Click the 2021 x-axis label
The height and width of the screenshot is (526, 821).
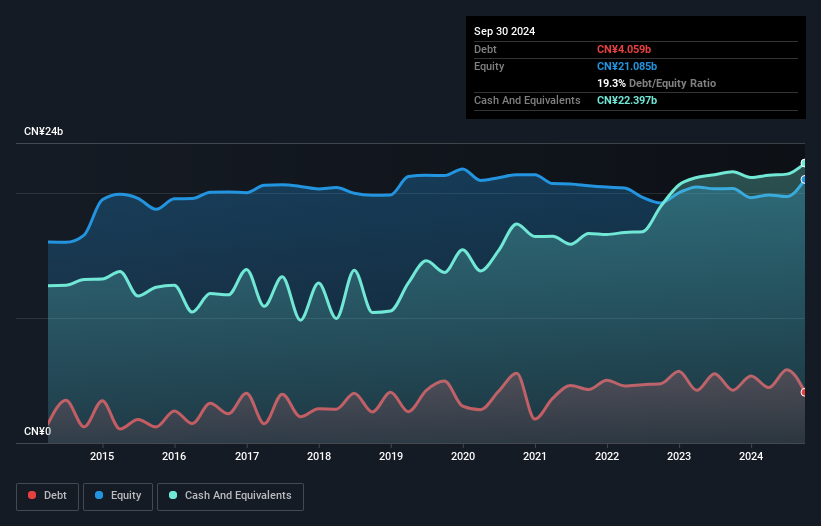coord(535,456)
